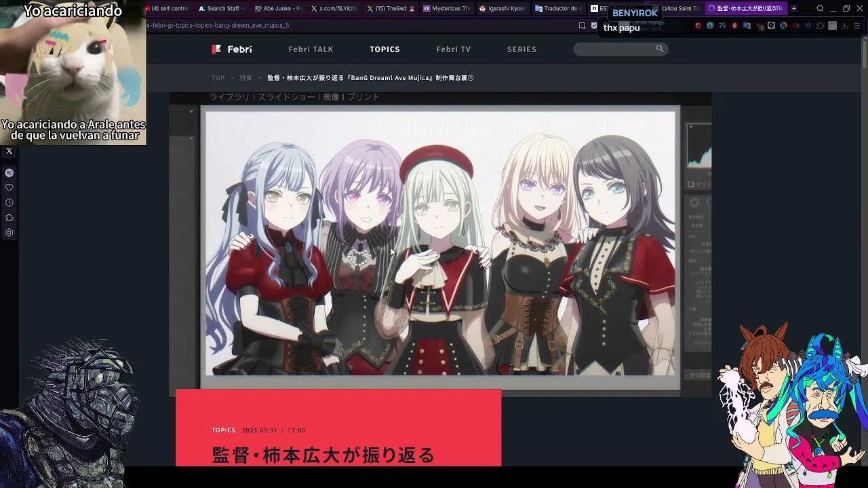
Task: Click the red TOPICS category label
Action: point(223,430)
